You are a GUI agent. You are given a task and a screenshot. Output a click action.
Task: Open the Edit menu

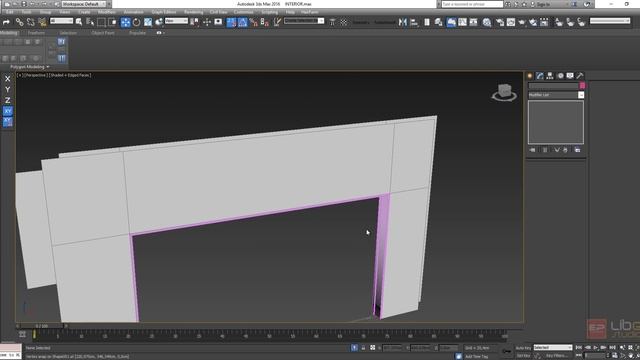point(10,12)
